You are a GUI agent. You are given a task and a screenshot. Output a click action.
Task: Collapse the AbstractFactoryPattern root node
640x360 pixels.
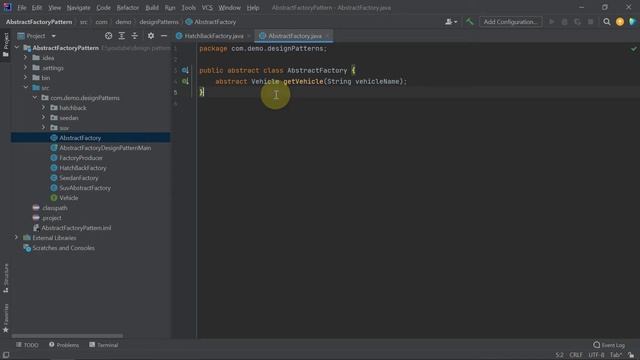17,48
